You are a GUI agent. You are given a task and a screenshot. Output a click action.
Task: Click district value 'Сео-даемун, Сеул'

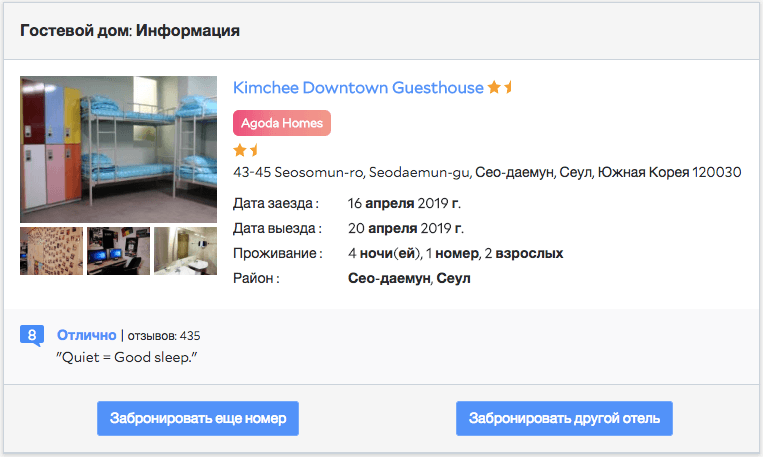pyautogui.click(x=409, y=278)
